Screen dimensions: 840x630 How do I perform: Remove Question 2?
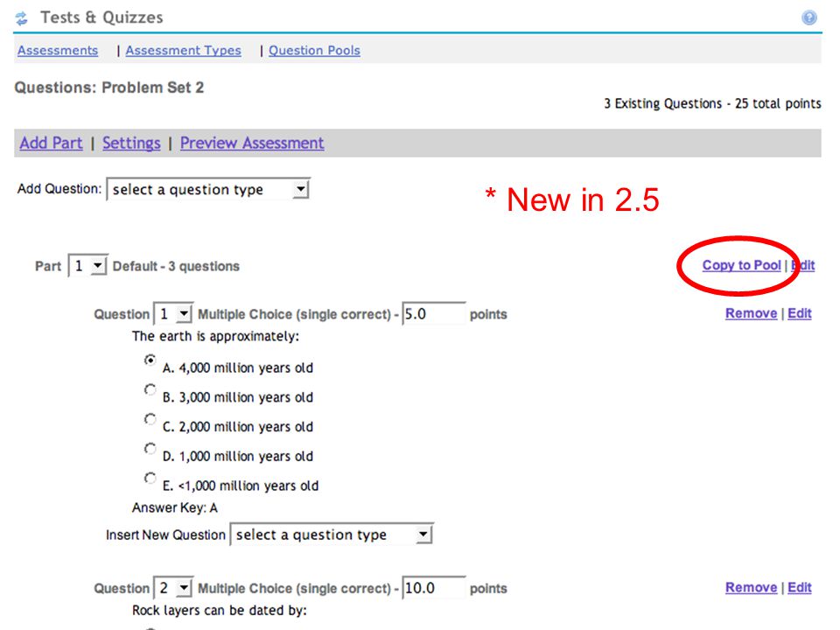[751, 587]
